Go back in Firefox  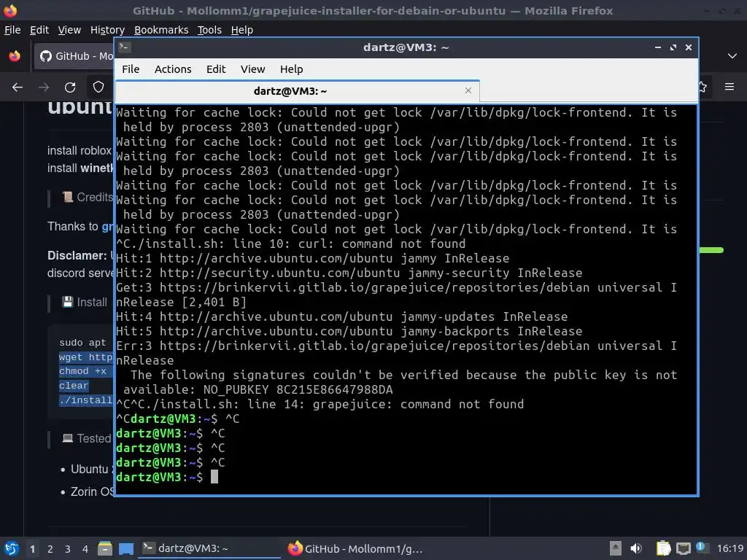pos(18,87)
